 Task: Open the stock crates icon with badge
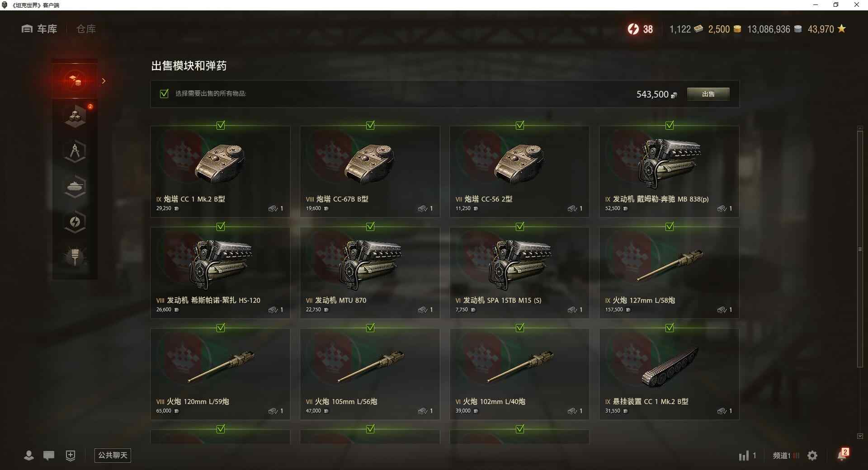(75, 116)
